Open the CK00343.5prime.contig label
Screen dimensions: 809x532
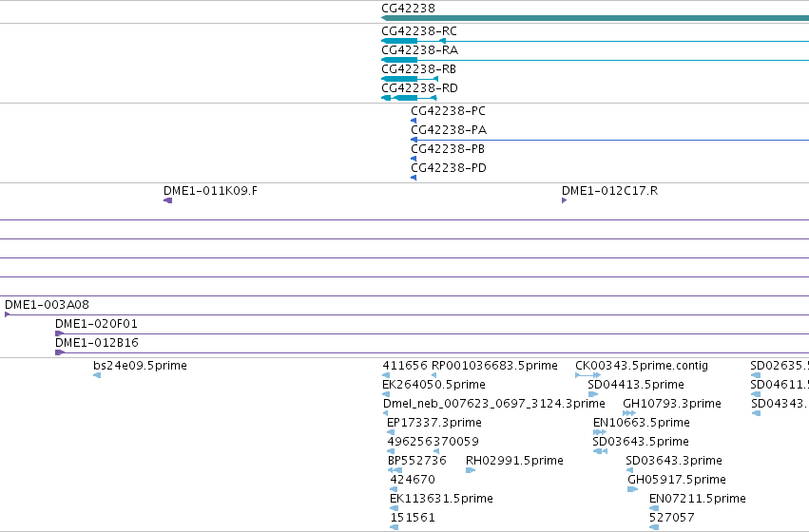pos(642,366)
